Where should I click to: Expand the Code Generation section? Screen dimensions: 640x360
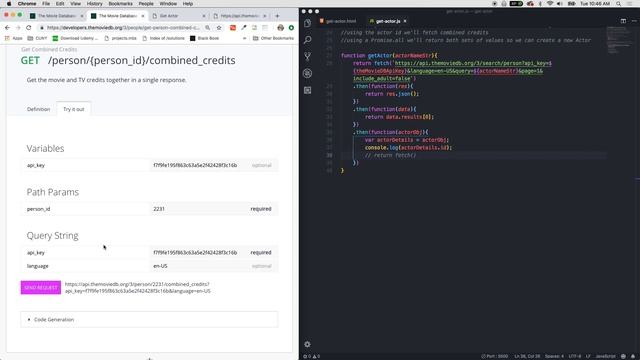point(149,320)
